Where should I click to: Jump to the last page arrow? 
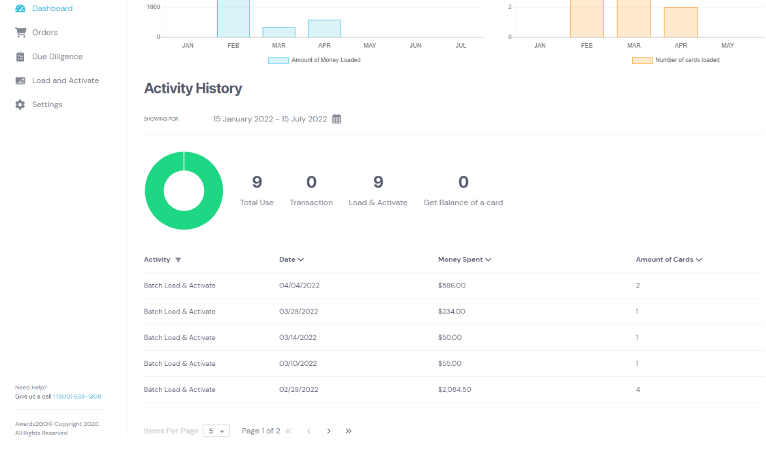pos(348,431)
